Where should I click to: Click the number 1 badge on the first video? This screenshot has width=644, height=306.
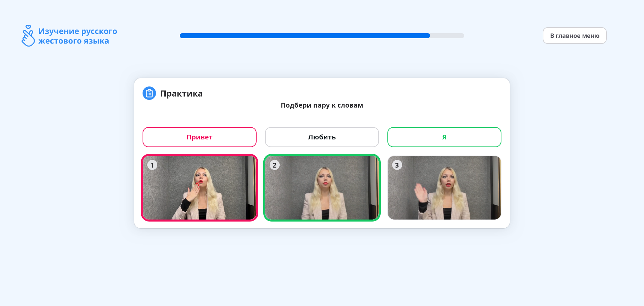click(152, 165)
